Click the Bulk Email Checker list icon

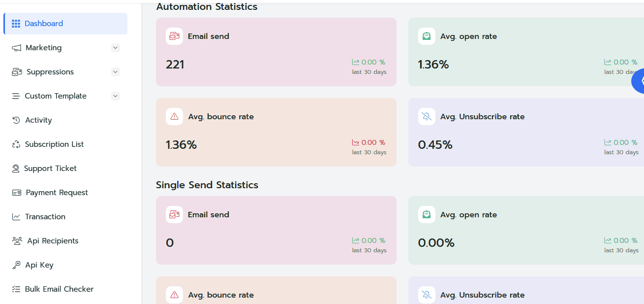(16, 289)
